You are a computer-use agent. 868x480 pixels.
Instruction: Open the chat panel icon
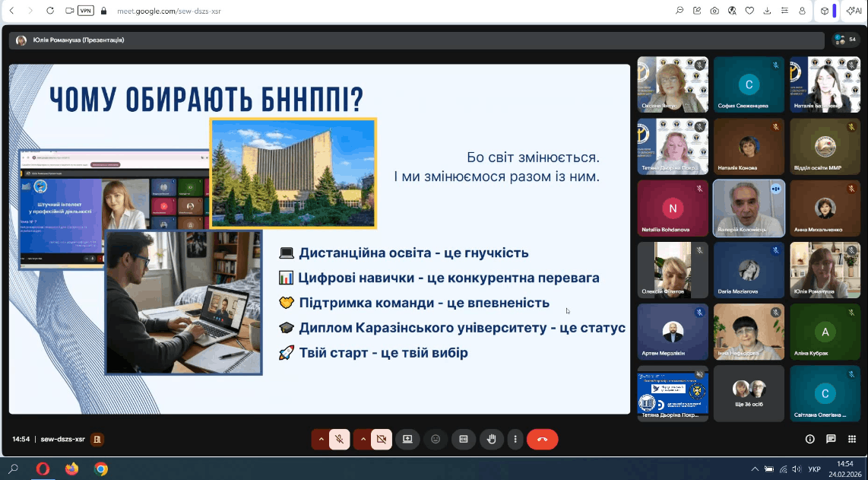[831, 439]
